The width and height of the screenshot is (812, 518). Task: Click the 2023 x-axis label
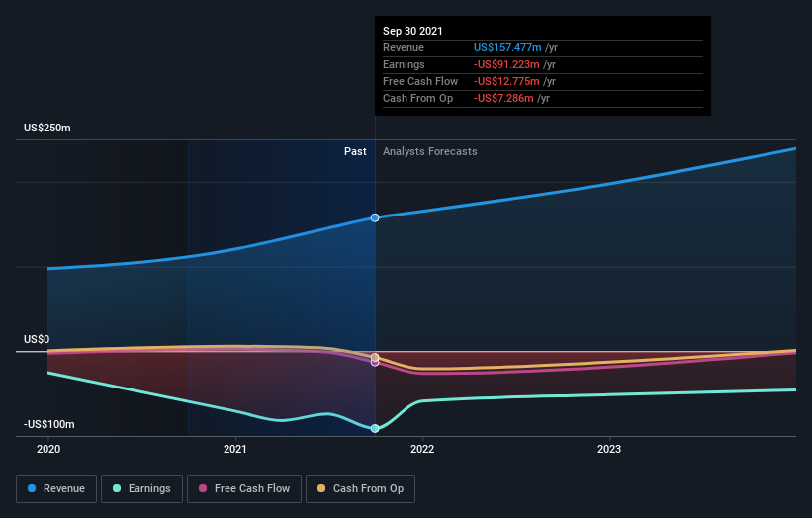point(609,449)
